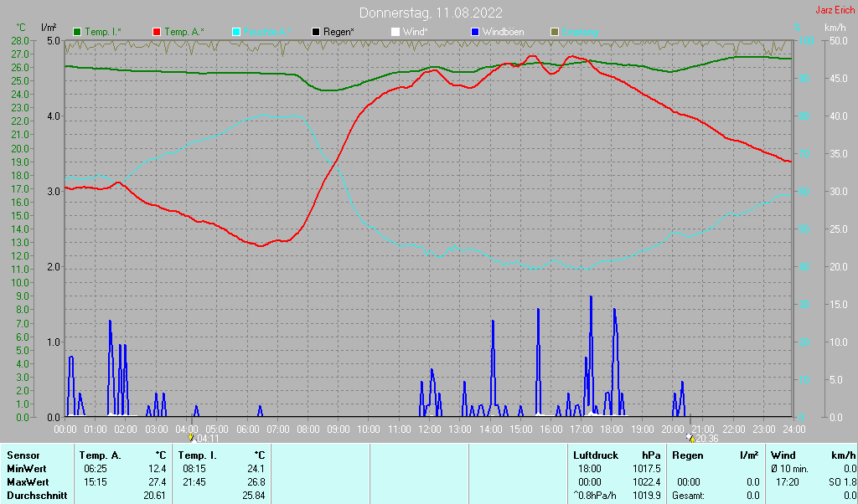Screen dimensions: 858x504
Task: Click the black Regen legend square
Action: point(315,32)
